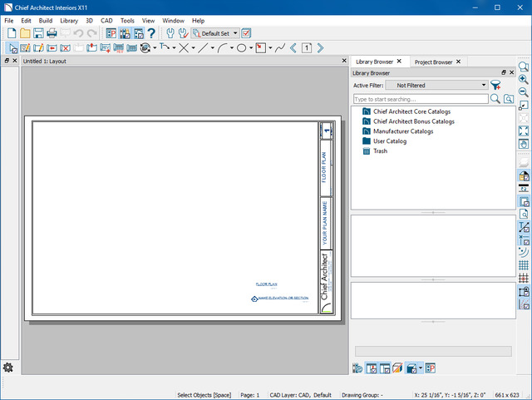Open Help with the question mark icon
The height and width of the screenshot is (400, 532).
(151, 33)
